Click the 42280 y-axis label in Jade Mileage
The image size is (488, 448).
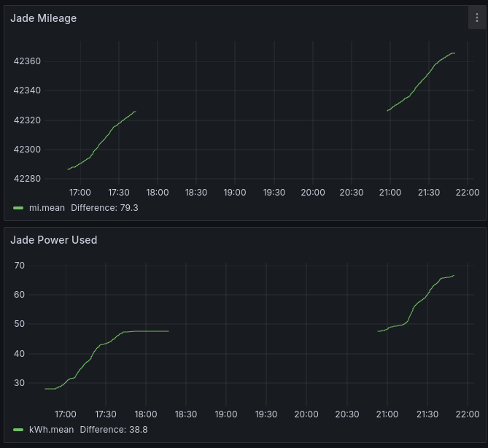click(27, 179)
